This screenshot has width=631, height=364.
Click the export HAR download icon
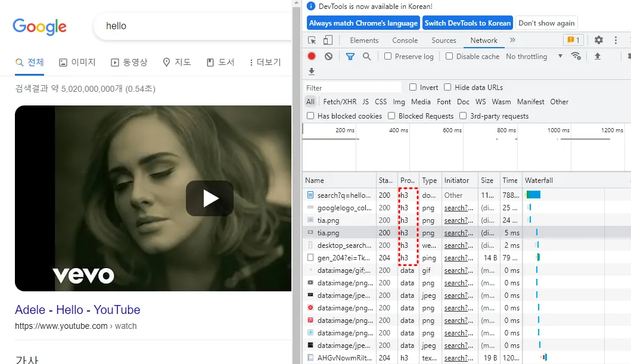pos(311,71)
